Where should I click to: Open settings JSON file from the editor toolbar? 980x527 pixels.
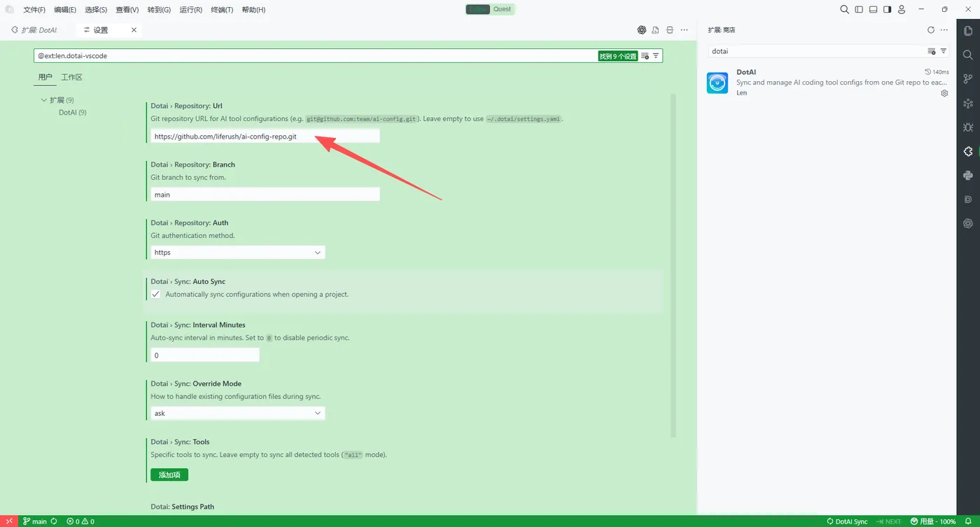pyautogui.click(x=655, y=30)
